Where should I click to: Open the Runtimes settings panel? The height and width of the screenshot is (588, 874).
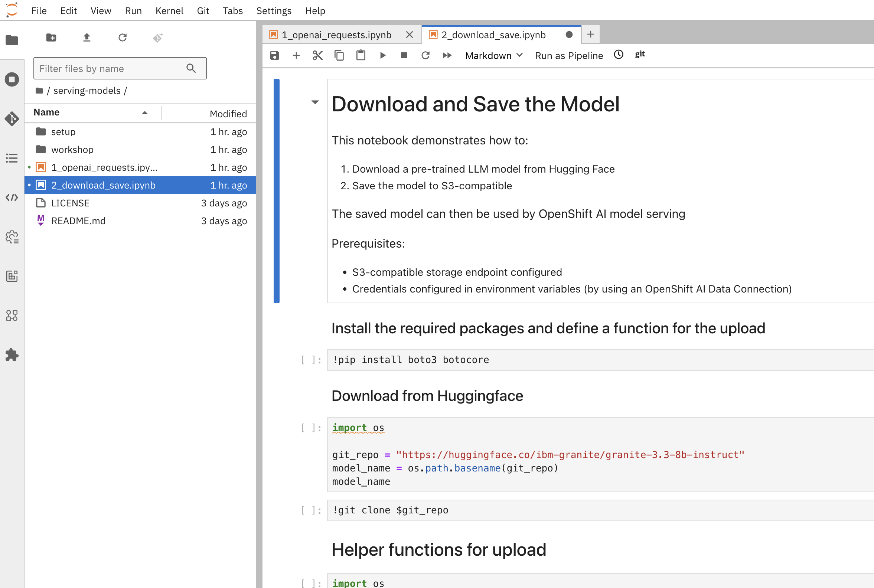click(x=12, y=237)
